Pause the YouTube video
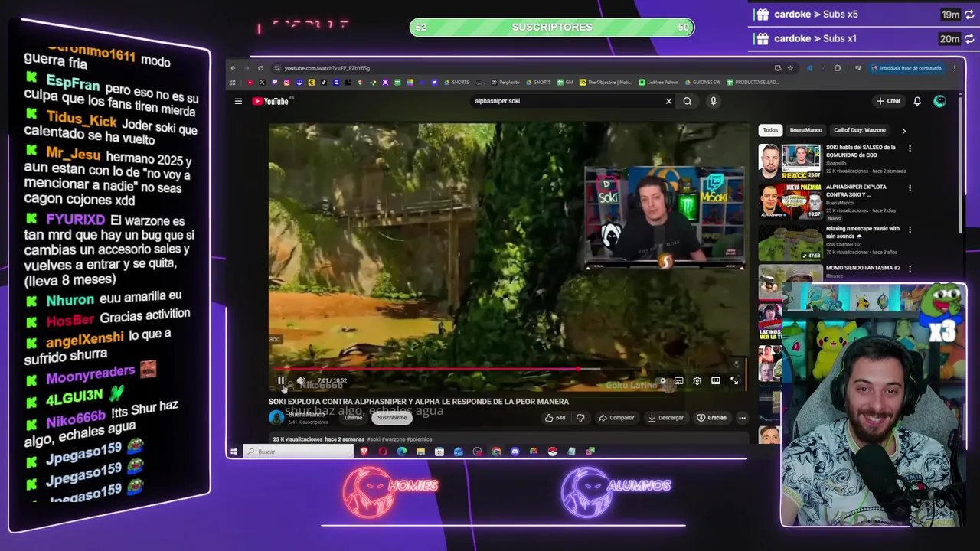This screenshot has height=551, width=980. [x=281, y=380]
